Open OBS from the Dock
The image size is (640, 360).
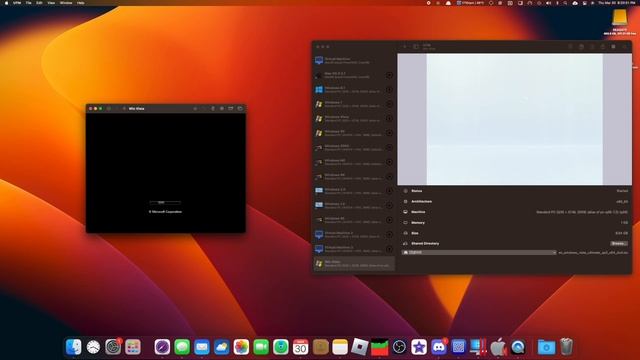click(x=399, y=347)
